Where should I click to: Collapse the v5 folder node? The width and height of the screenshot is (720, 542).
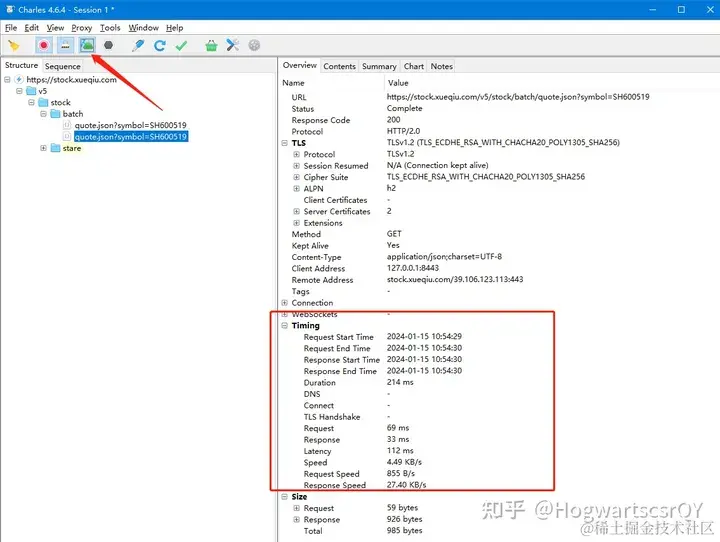click(19, 91)
